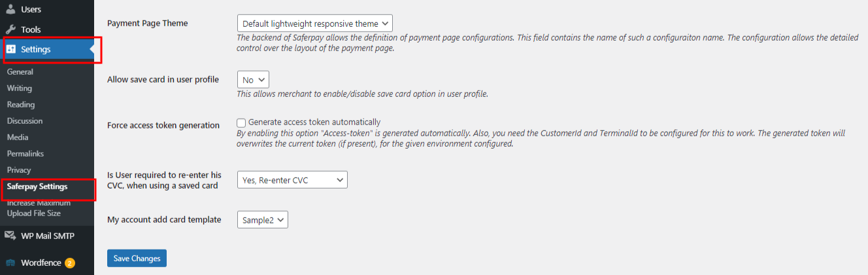Click Increase Maximum Upload File Size

[39, 208]
